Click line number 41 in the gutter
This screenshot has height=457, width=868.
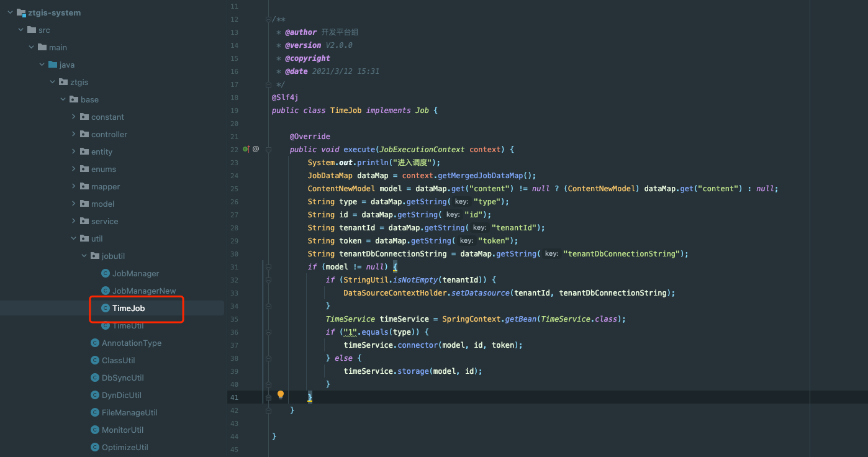point(234,397)
